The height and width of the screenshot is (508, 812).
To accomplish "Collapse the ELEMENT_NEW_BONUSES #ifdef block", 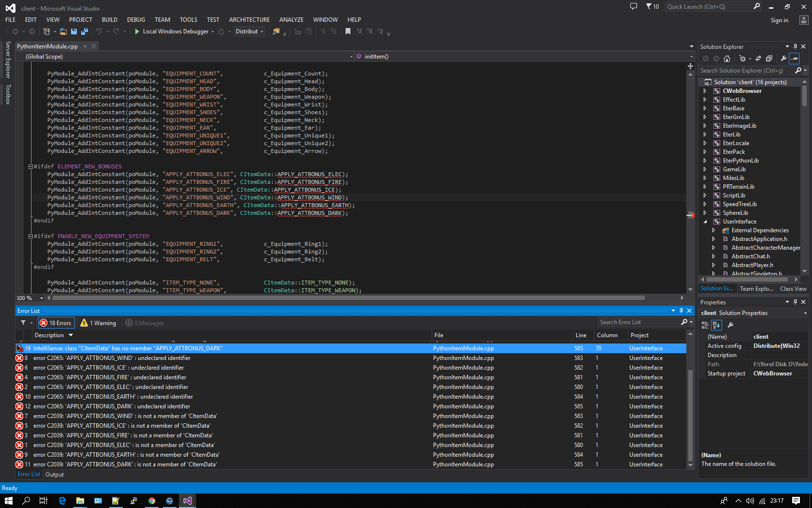I will [x=30, y=166].
